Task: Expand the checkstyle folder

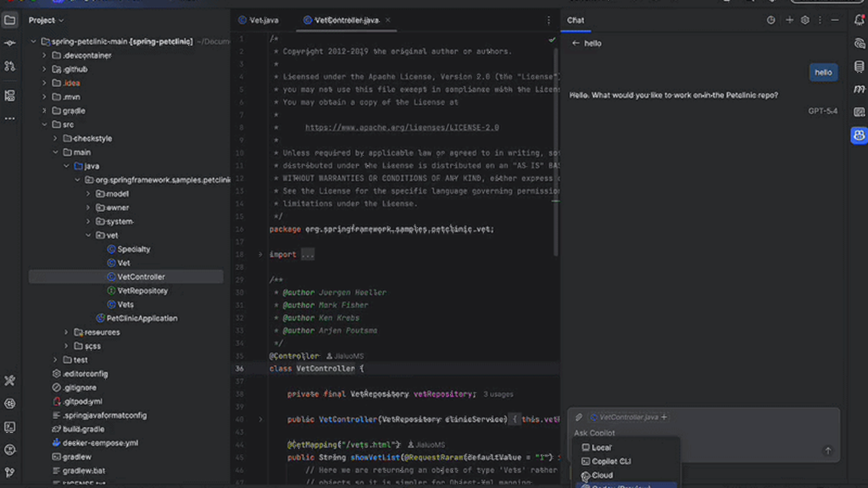Action: pyautogui.click(x=55, y=138)
